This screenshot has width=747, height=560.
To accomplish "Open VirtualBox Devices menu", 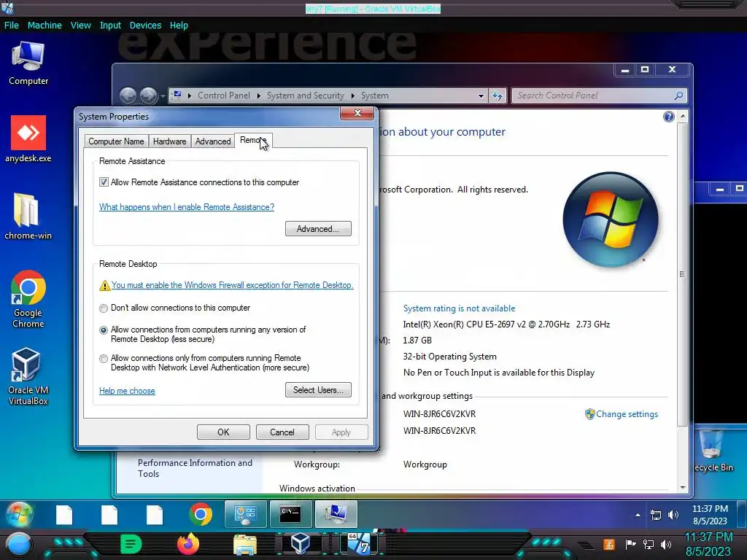I will pyautogui.click(x=145, y=26).
